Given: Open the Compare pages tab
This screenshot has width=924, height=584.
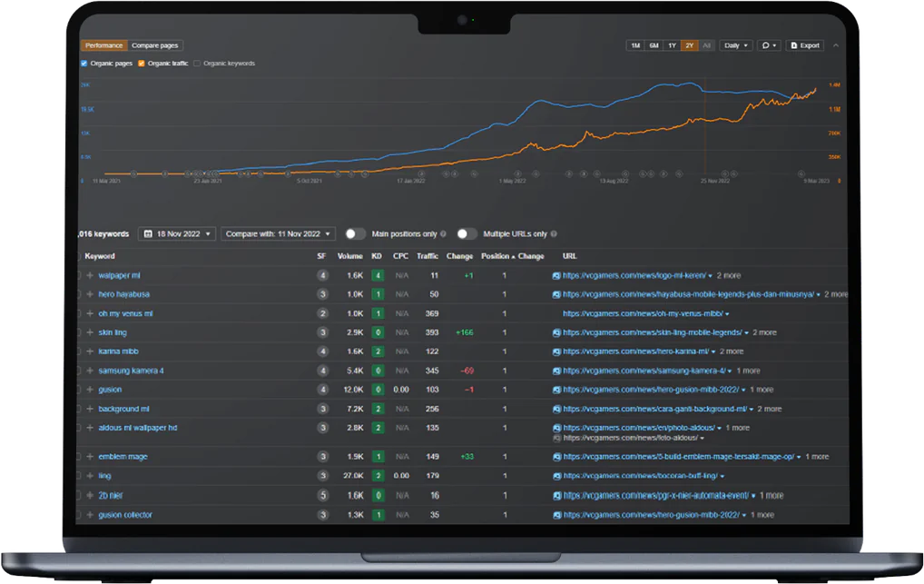Looking at the screenshot, I should (155, 45).
